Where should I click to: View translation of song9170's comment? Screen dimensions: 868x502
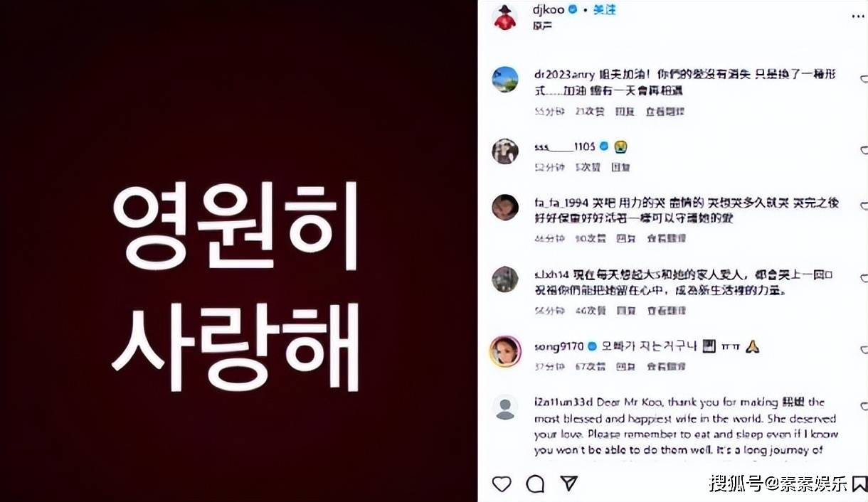tap(666, 366)
